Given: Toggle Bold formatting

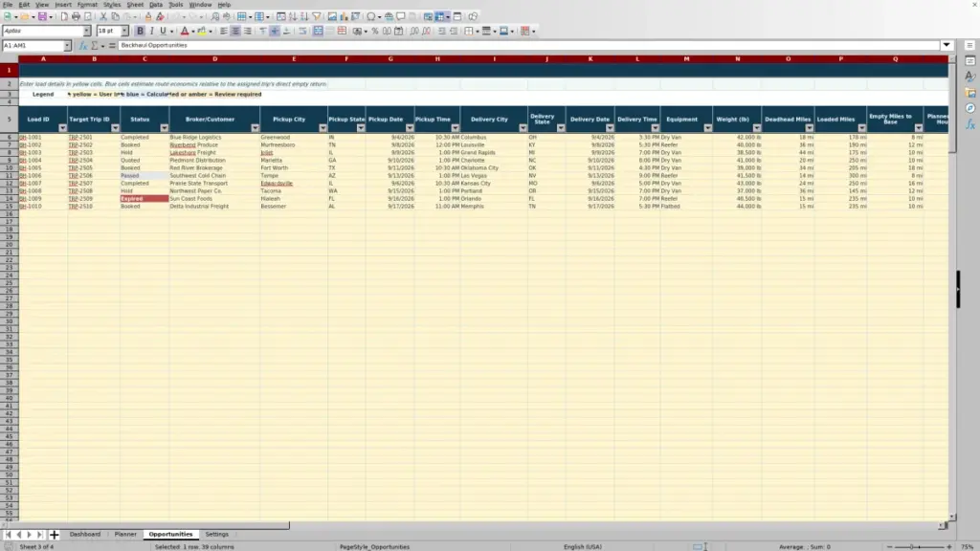Looking at the screenshot, I should pyautogui.click(x=140, y=32).
